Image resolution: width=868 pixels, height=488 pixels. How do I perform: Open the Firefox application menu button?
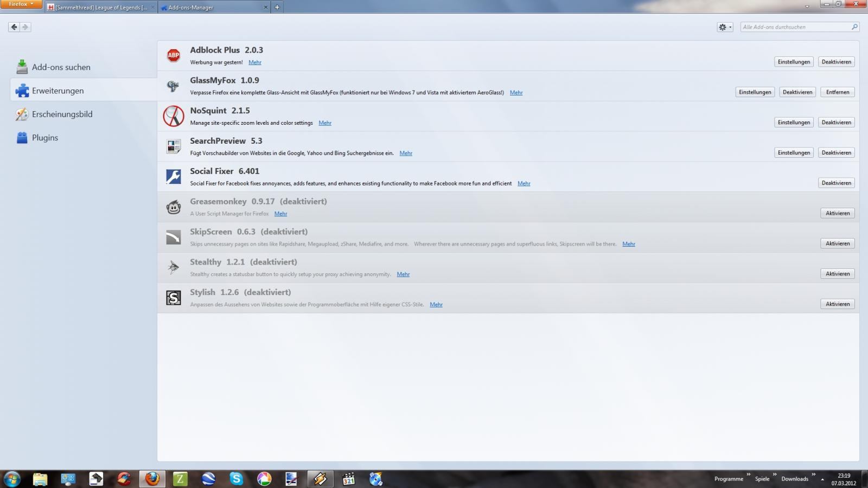point(21,4)
